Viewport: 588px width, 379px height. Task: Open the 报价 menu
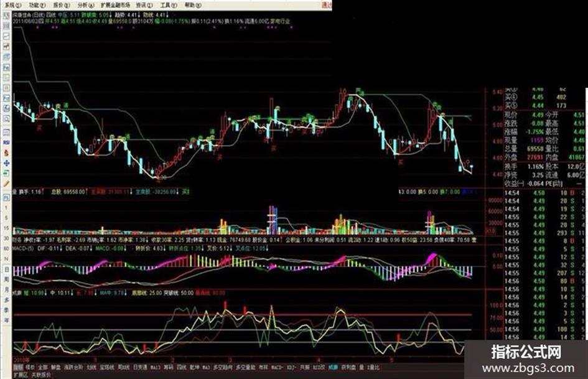click(62, 5)
